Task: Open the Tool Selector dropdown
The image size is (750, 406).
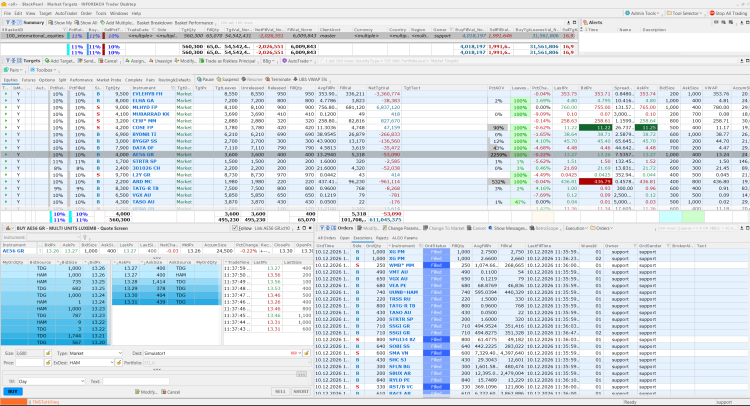Action: (x=685, y=13)
